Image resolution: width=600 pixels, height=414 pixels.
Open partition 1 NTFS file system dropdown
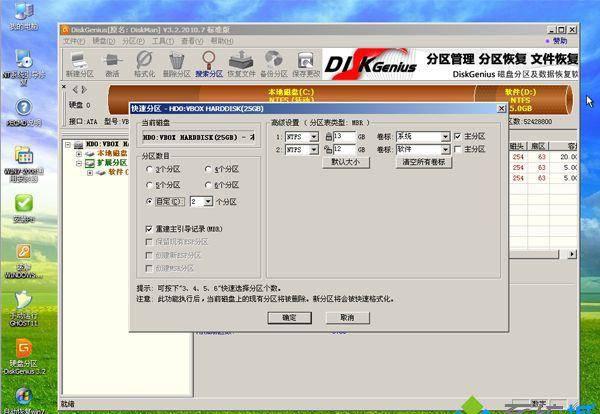point(313,137)
